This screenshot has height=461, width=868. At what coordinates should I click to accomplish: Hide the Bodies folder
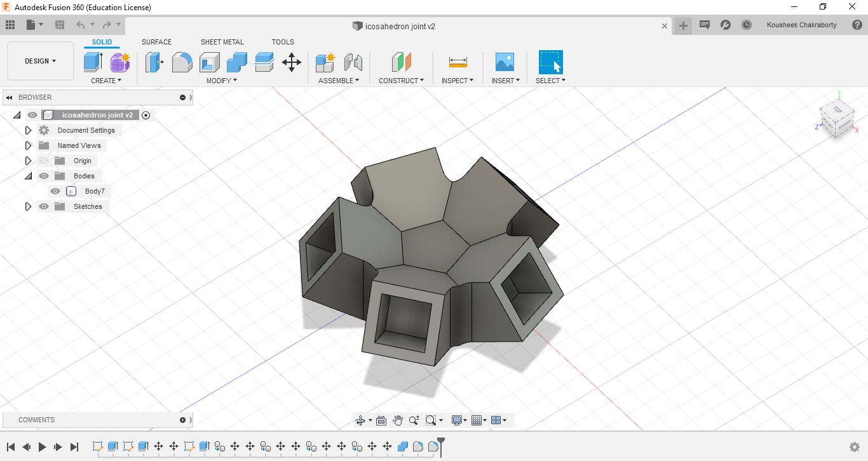pos(44,176)
